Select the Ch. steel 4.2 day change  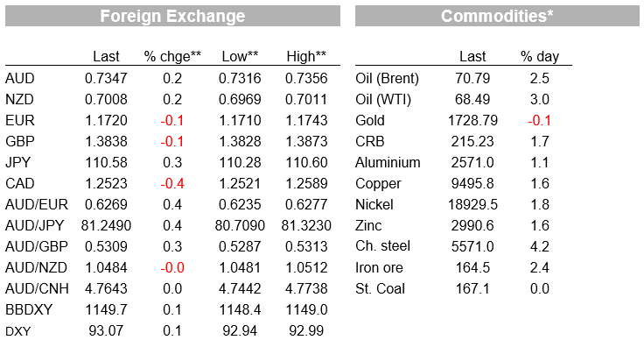(539, 246)
